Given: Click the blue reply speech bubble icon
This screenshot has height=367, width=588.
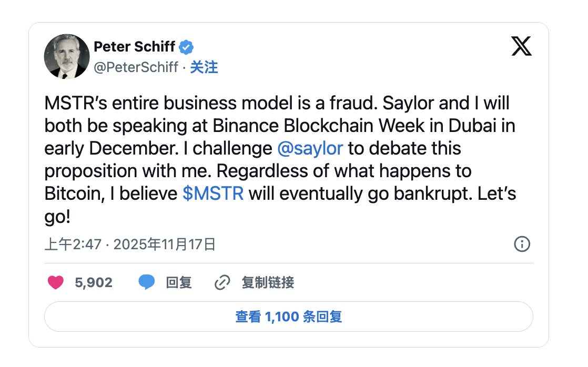Looking at the screenshot, I should click(x=147, y=283).
